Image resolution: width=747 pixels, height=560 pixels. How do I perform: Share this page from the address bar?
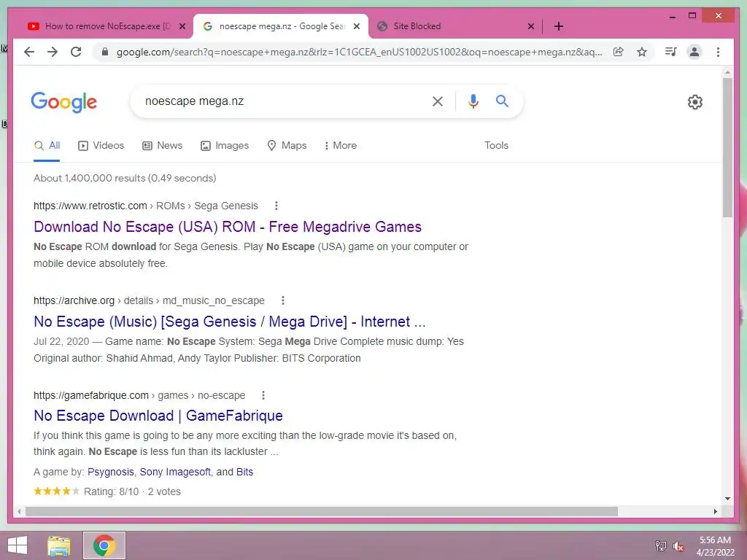click(x=619, y=52)
